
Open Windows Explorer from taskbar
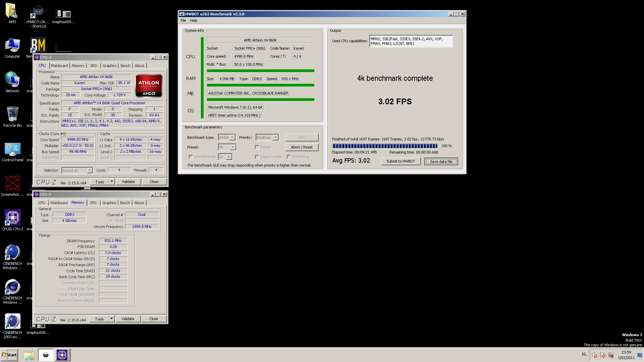click(29, 355)
